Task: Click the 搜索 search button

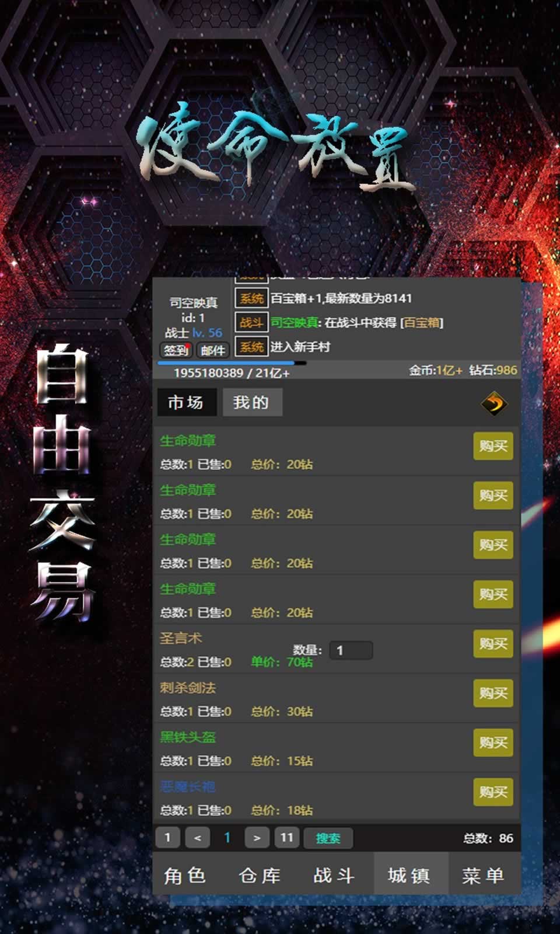Action: (x=328, y=838)
